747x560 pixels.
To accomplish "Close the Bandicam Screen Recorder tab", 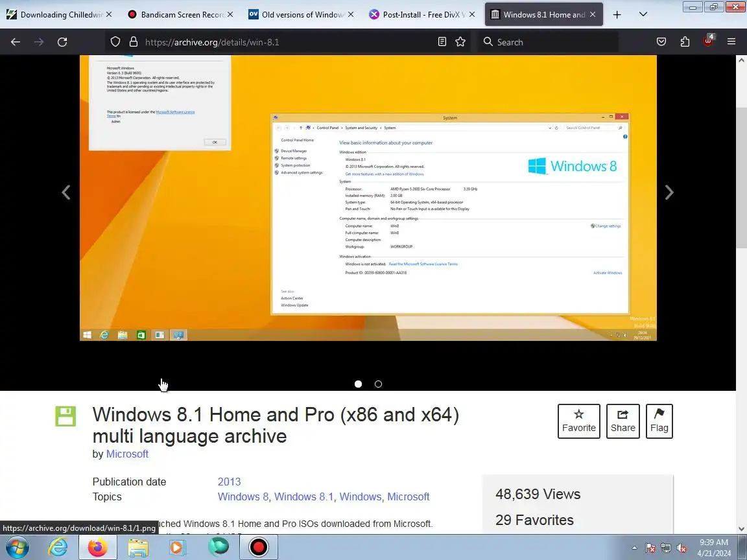I will tap(230, 14).
